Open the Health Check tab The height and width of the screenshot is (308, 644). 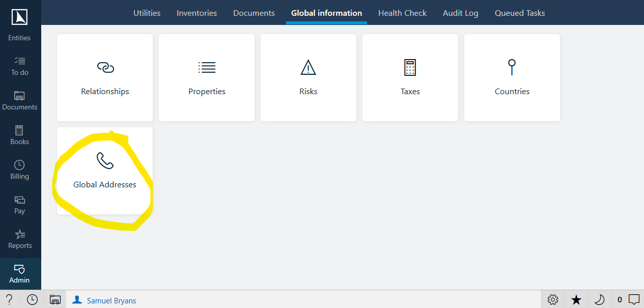tap(402, 13)
